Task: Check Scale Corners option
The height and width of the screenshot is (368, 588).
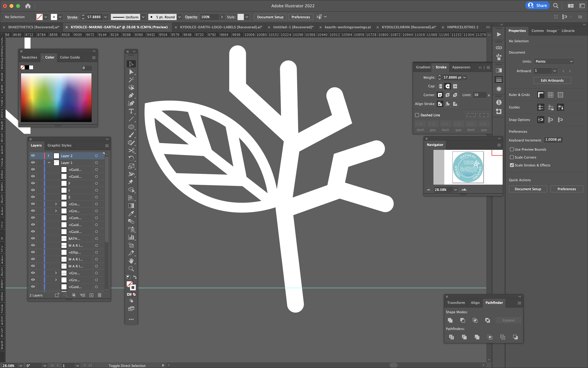Action: click(512, 157)
